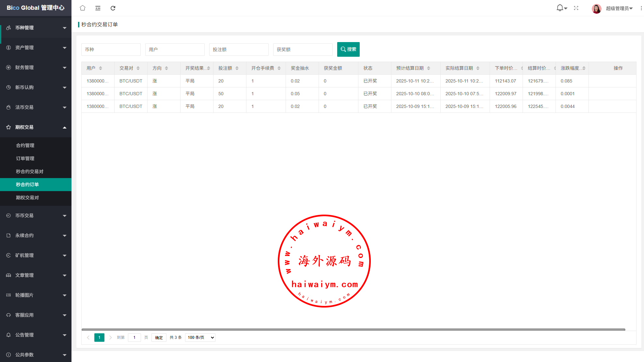Click the 确定 pagination confirm button
Viewport: 644px width, 362px height.
point(159,338)
